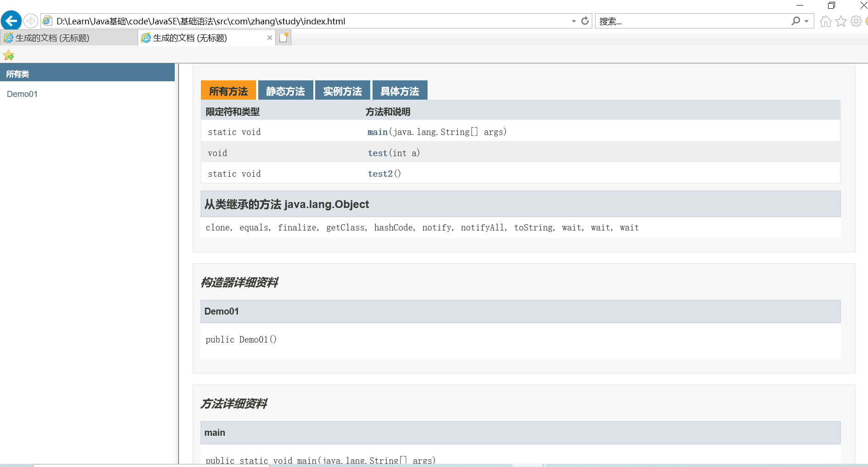The width and height of the screenshot is (868, 467).
Task: Open the test2 method link
Action: point(380,174)
